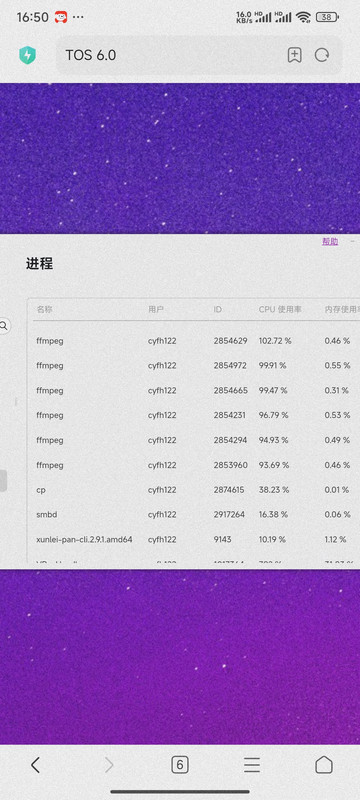Click the 96.79 % CPU usage value

tap(274, 415)
